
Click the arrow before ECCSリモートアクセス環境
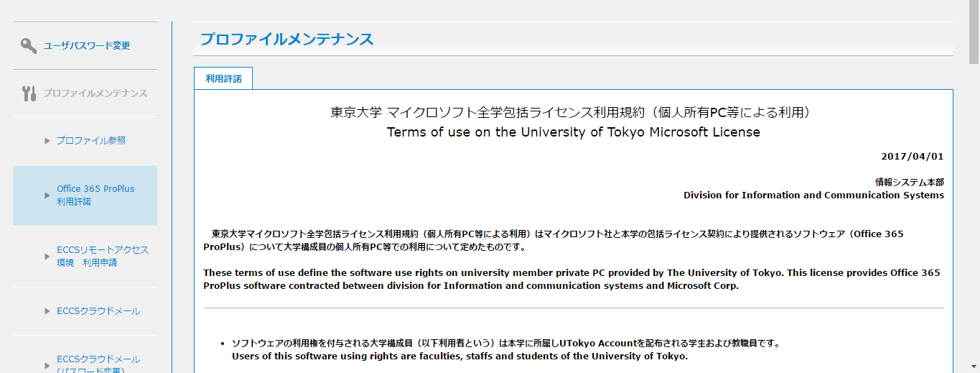[47, 257]
